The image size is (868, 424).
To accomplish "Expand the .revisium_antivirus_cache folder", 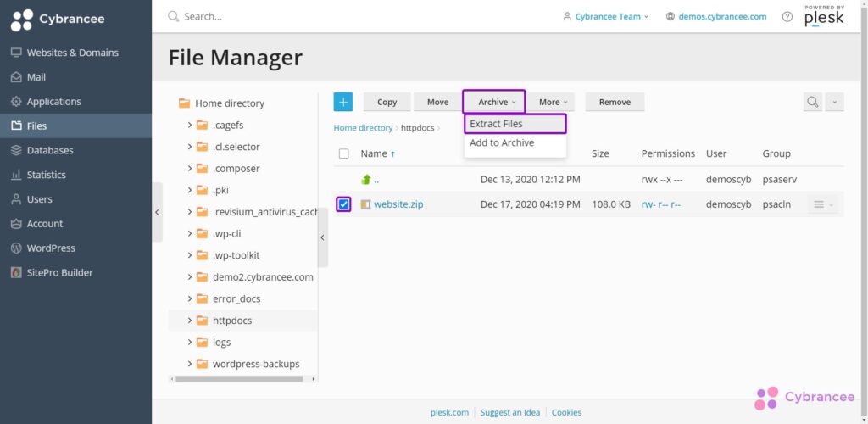I will click(x=190, y=212).
